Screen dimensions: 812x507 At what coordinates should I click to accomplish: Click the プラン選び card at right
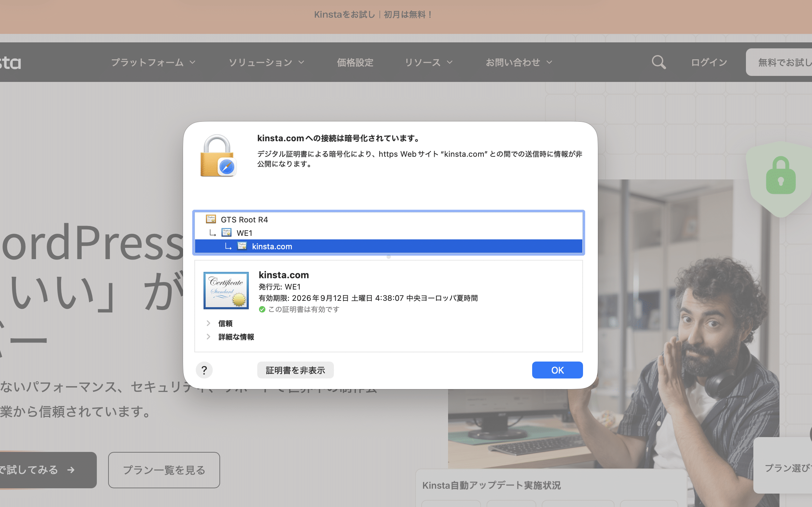pyautogui.click(x=783, y=465)
